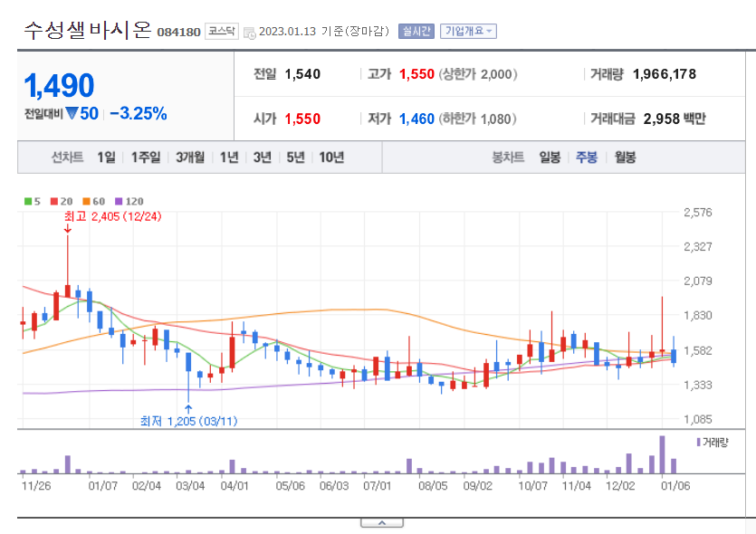Switch to 월봉 monthly candle chart
This screenshot has height=534, width=756.
(625, 157)
